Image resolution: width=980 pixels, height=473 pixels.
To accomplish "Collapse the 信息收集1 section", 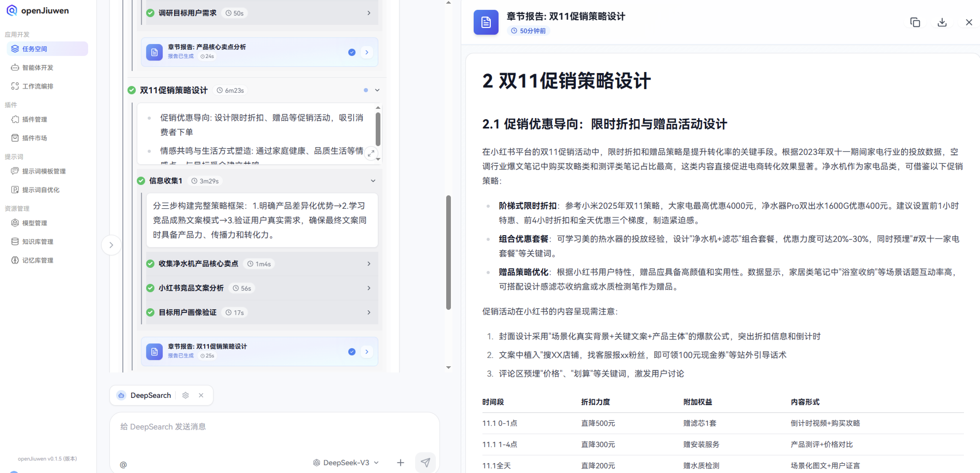I will tap(373, 181).
